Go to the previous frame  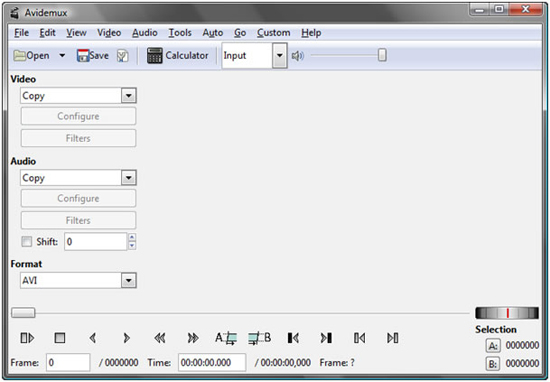coord(93,338)
